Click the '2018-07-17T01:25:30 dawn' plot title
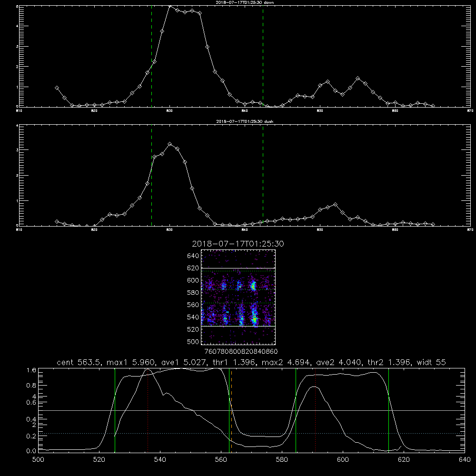The height and width of the screenshot is (476, 476). coord(245,2)
